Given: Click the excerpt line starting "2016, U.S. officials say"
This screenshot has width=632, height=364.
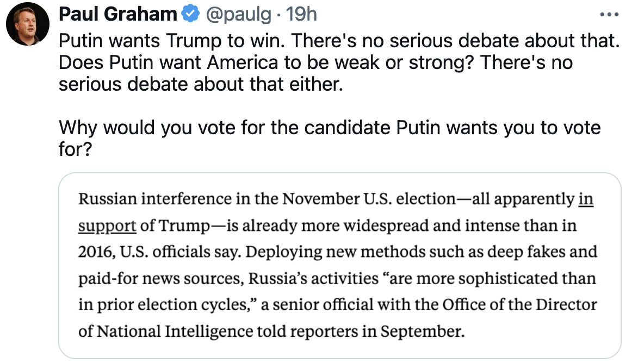Looking at the screenshot, I should pyautogui.click(x=337, y=252).
